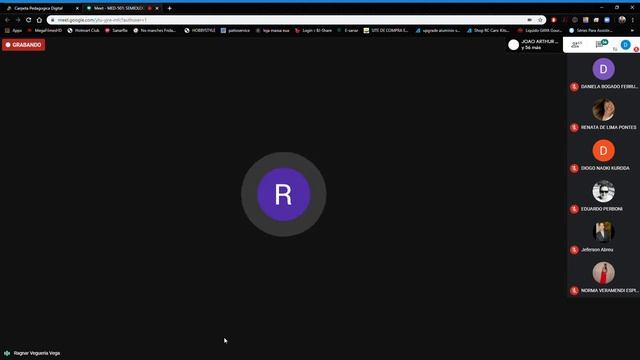Click muted mic icon beside Diogo Naoki Kuroda
Viewport: 640px width, 360px height.
[574, 168]
